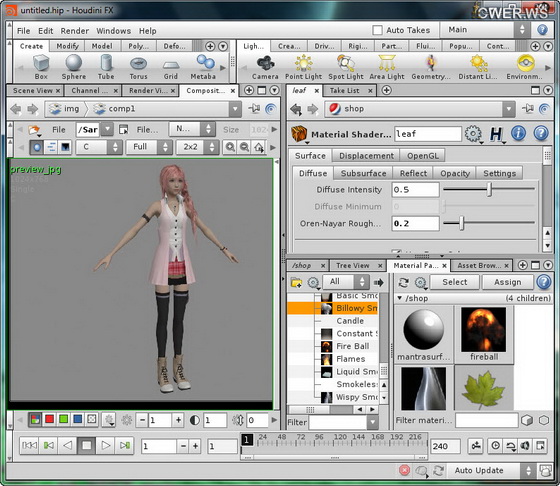Click the audio speaker icon in playbar
The image size is (560, 486).
tap(525, 446)
